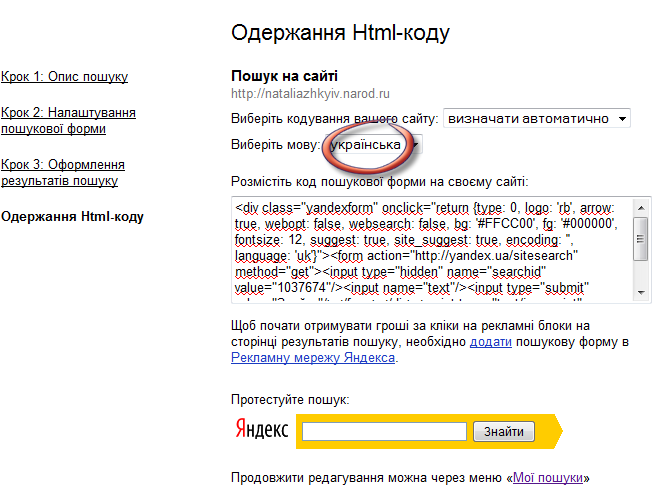Screen dimensions: 656x502
Task: Open Крок 1: Опис пошуку link
Action: (x=64, y=77)
